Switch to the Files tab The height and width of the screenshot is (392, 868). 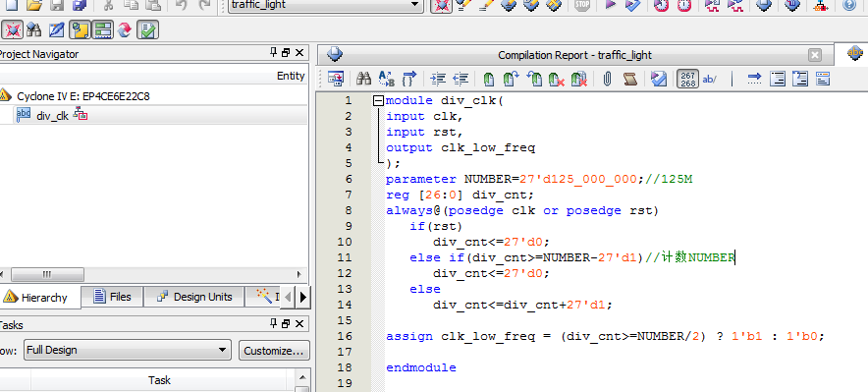click(112, 297)
